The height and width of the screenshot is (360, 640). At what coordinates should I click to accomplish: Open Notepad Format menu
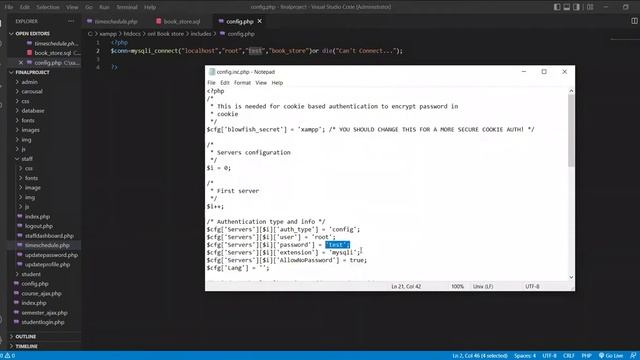pos(242,83)
